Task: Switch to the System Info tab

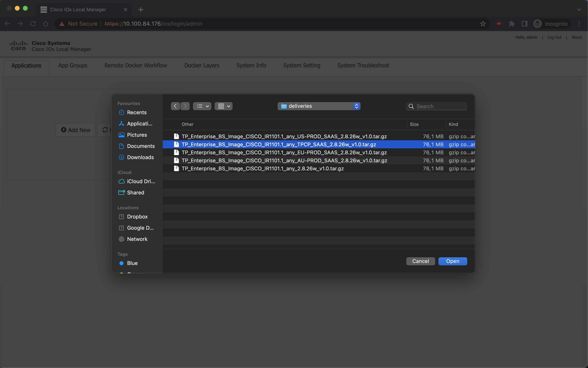Action: [251, 66]
